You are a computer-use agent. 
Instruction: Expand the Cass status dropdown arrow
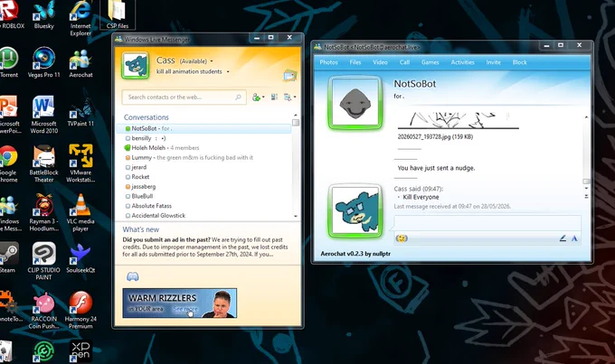point(212,61)
